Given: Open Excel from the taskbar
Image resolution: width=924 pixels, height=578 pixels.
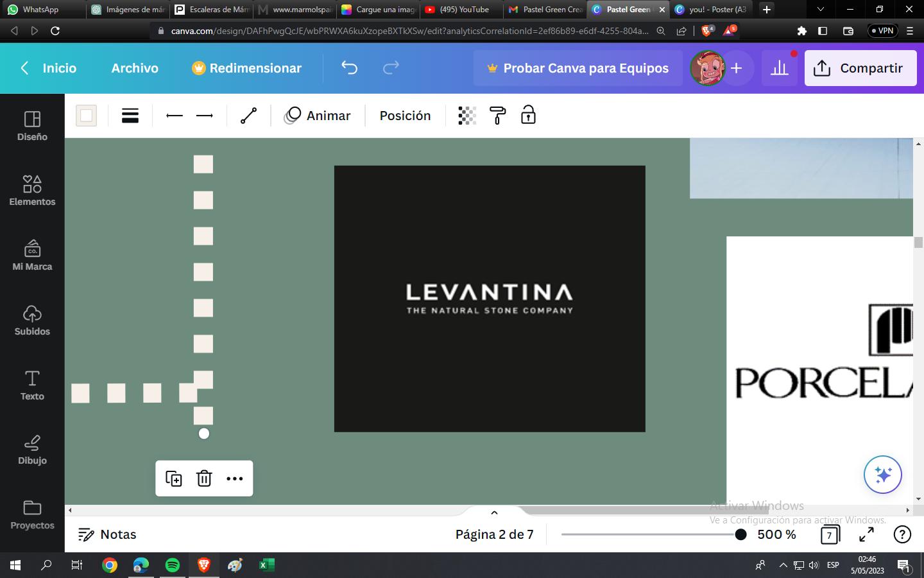Looking at the screenshot, I should tap(266, 565).
